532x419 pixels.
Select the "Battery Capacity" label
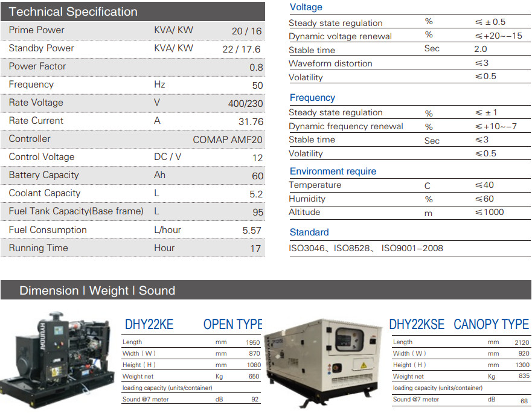[43, 174]
